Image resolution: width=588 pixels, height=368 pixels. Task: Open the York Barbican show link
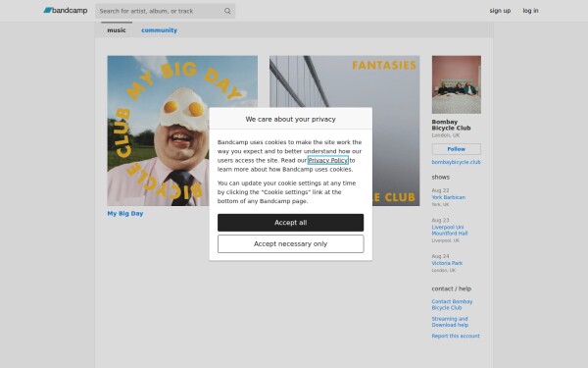pyautogui.click(x=448, y=197)
